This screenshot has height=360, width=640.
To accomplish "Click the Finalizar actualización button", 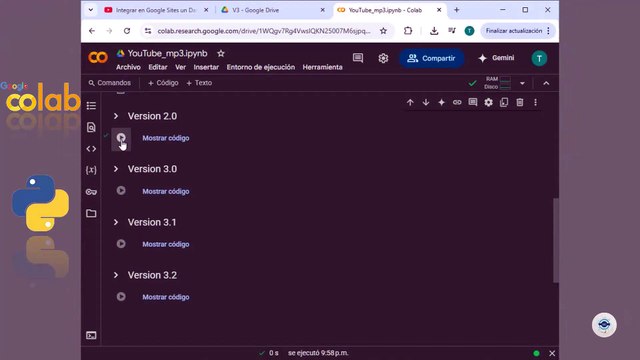I will tap(517, 31).
